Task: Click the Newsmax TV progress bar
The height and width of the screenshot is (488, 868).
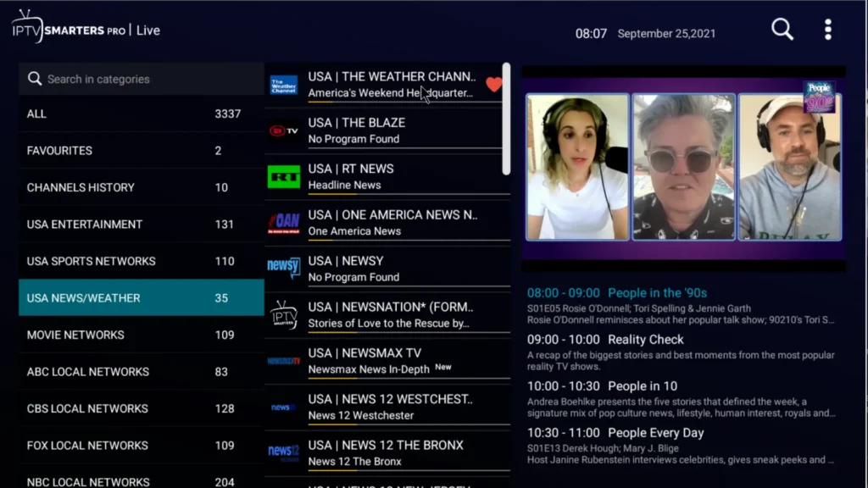Action: [x=409, y=378]
